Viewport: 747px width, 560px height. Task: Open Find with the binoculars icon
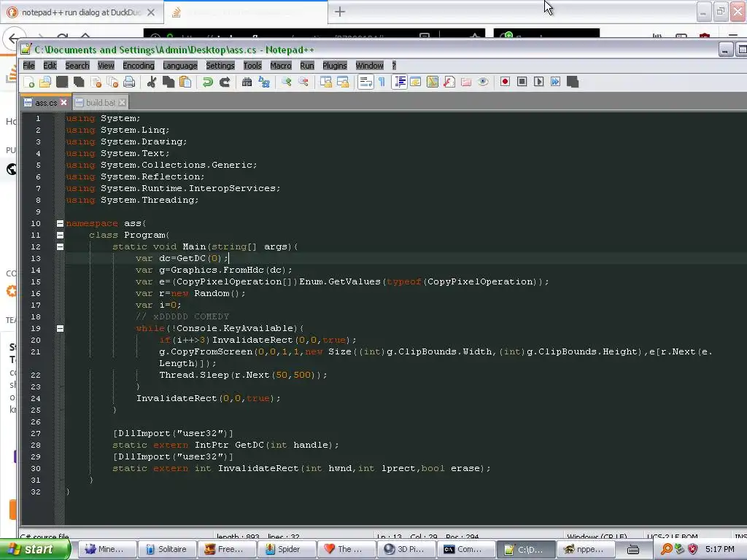(247, 82)
